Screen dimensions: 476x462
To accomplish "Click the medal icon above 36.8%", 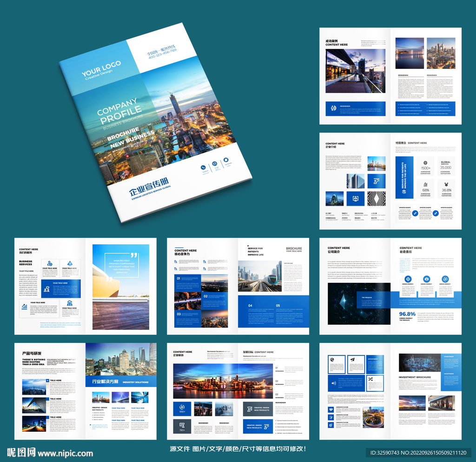I will [446, 184].
